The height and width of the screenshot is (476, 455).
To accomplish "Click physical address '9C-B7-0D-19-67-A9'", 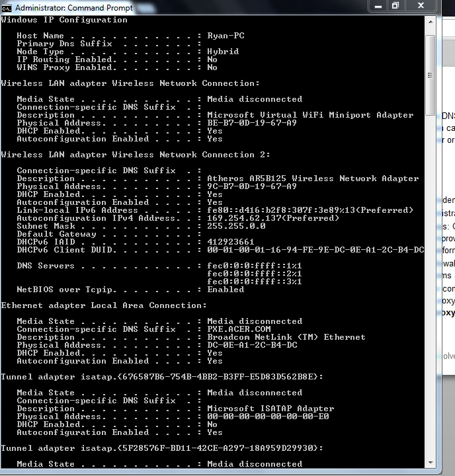I will [252, 186].
